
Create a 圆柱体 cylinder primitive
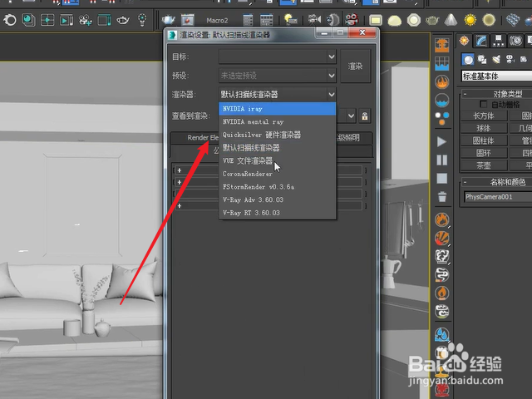[x=484, y=140]
